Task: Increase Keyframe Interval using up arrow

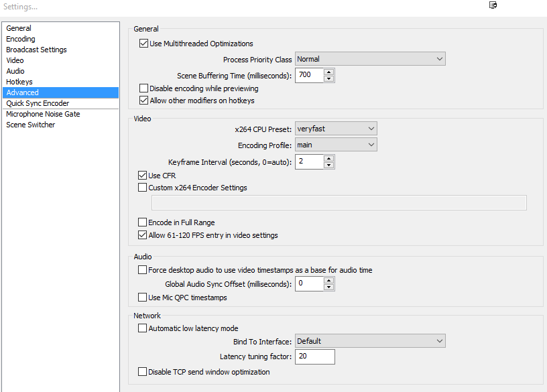Action: [328, 159]
